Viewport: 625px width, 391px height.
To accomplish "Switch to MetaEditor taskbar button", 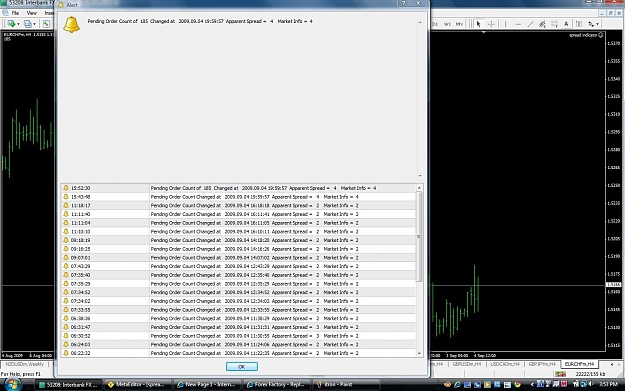I will click(x=138, y=385).
